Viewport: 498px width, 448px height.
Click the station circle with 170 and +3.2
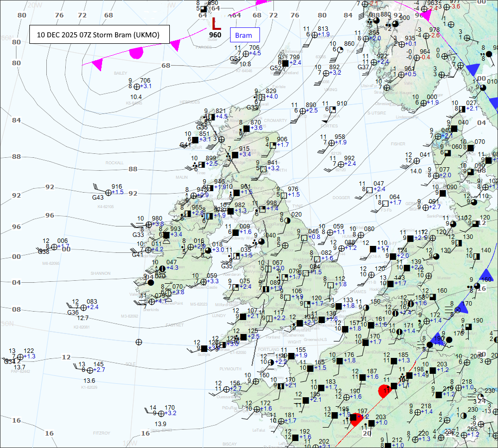(161, 413)
